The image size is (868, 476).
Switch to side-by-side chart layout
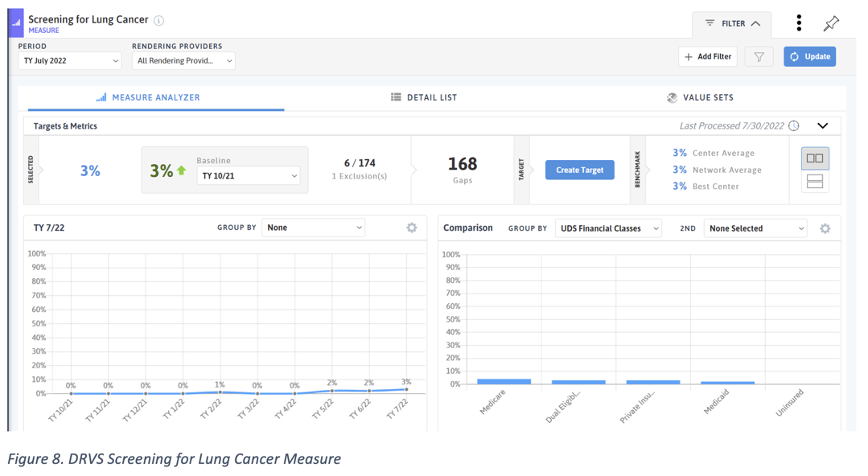(815, 158)
